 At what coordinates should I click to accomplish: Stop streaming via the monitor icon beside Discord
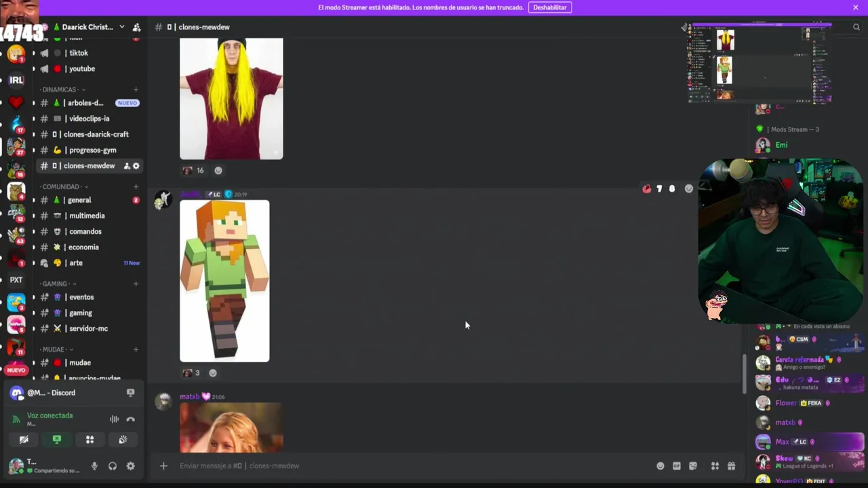[x=130, y=392]
